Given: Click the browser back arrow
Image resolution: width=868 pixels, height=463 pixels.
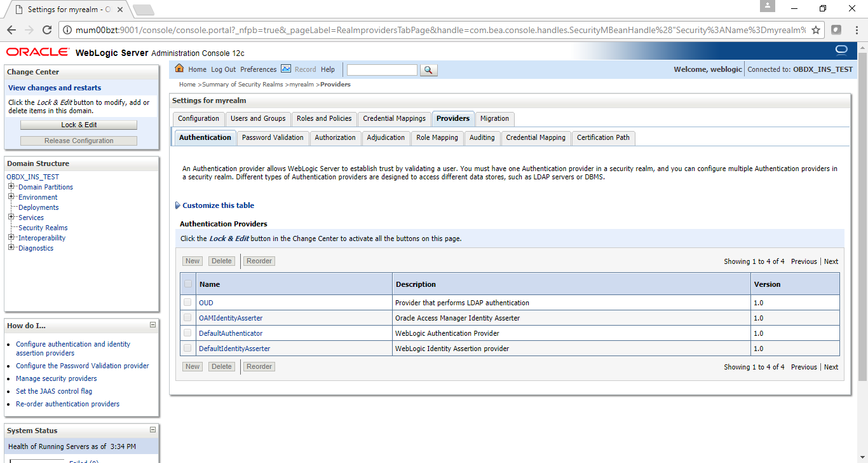Looking at the screenshot, I should 11,30.
